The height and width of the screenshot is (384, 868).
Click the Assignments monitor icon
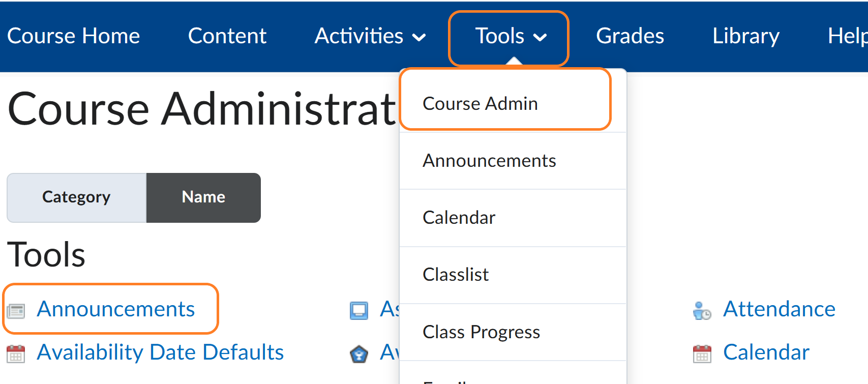(x=360, y=310)
